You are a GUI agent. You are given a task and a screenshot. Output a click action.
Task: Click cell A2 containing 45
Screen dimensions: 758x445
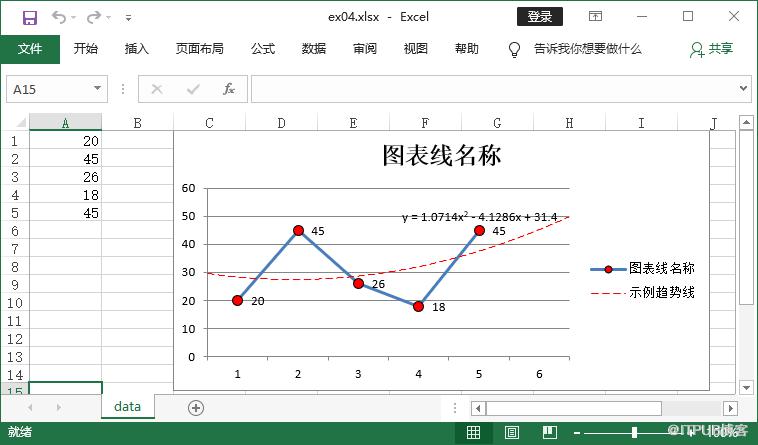point(65,159)
